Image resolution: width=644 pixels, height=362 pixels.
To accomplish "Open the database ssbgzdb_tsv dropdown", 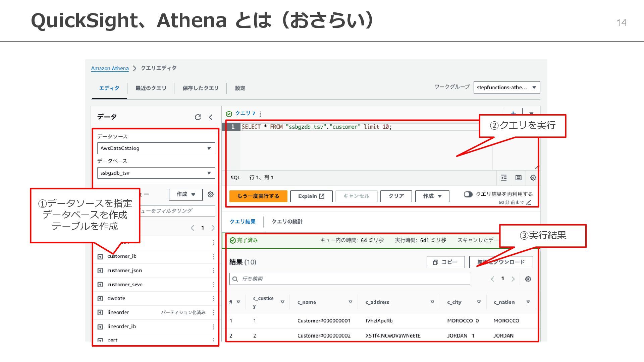I will [156, 173].
